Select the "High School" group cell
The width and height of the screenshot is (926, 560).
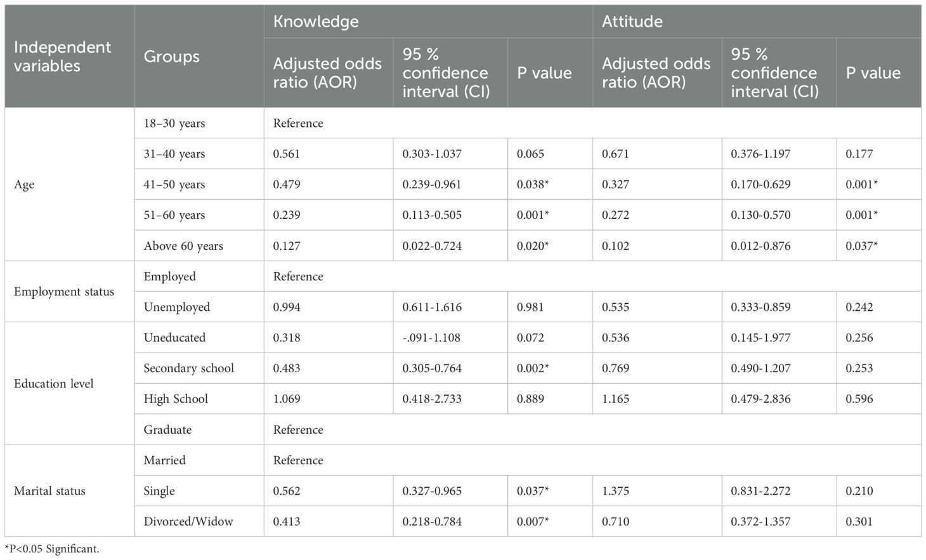[176, 399]
